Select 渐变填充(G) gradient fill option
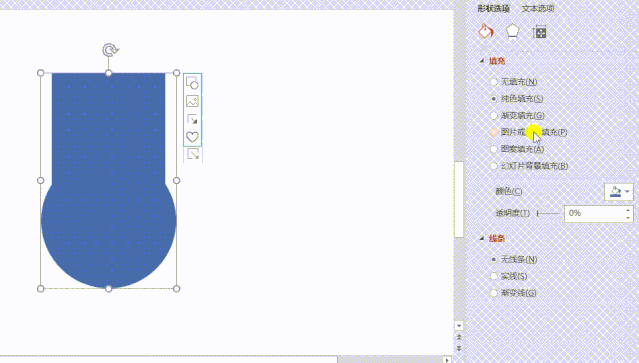The width and height of the screenshot is (639, 363). pyautogui.click(x=518, y=116)
